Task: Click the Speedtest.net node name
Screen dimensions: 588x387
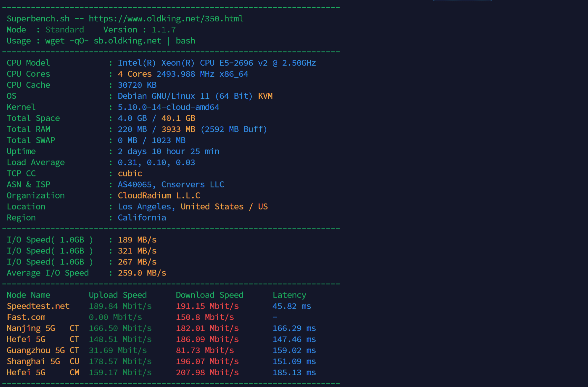Action: tap(38, 306)
